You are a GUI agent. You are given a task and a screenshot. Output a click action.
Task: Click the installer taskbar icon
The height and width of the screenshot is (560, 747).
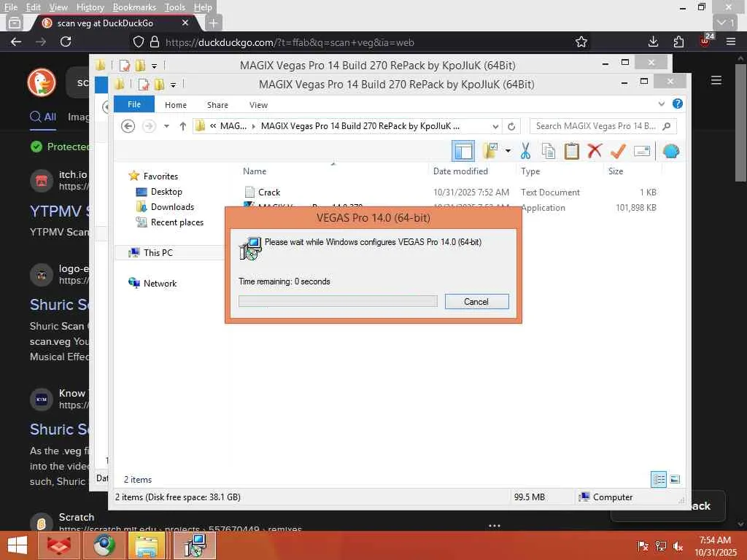click(x=194, y=545)
